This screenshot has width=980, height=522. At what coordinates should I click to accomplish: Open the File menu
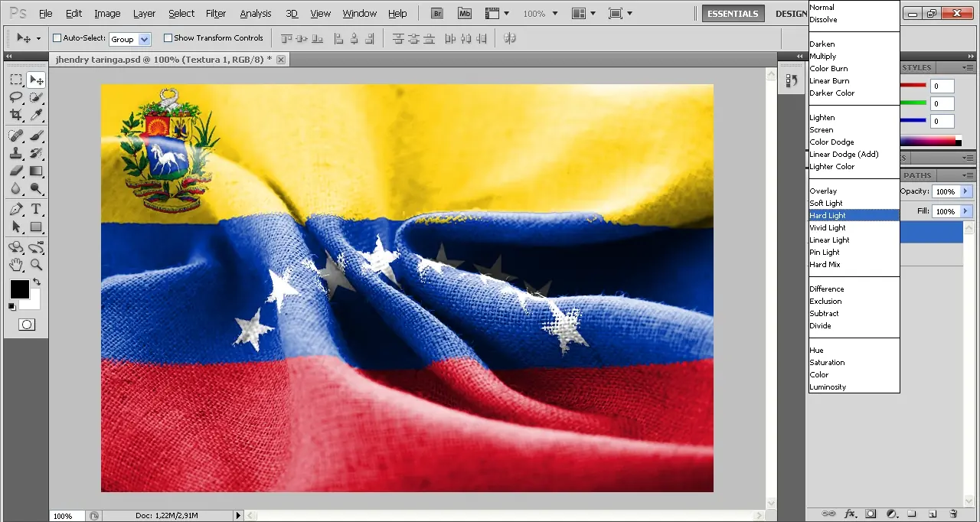[x=45, y=14]
